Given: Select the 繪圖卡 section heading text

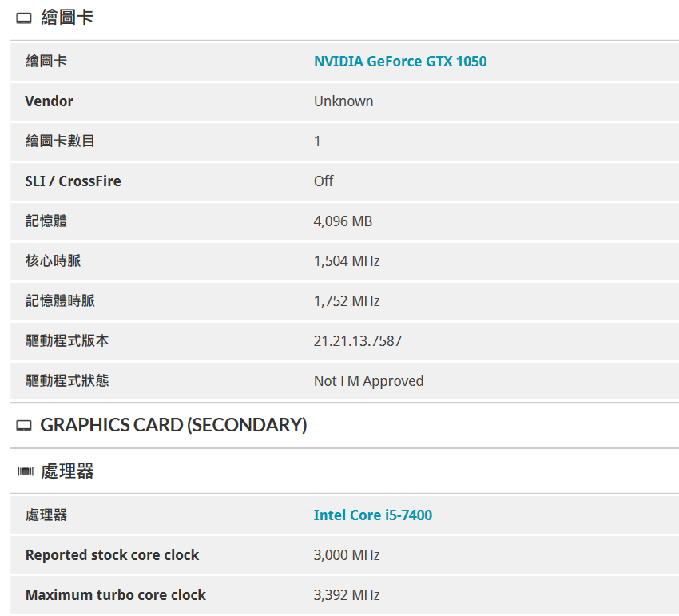Looking at the screenshot, I should (68, 18).
